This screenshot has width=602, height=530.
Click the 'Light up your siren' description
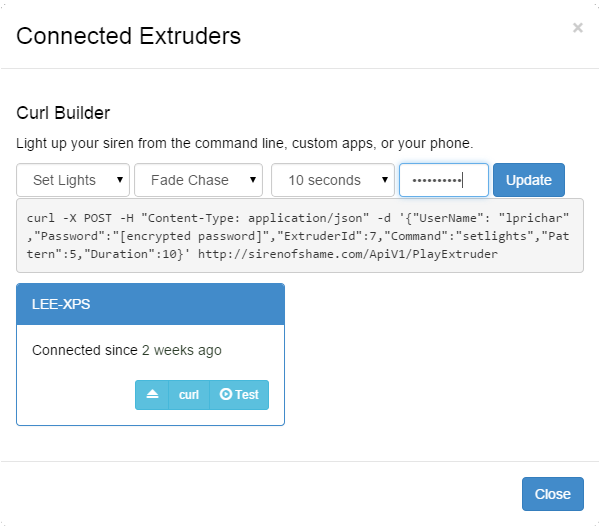[245, 143]
